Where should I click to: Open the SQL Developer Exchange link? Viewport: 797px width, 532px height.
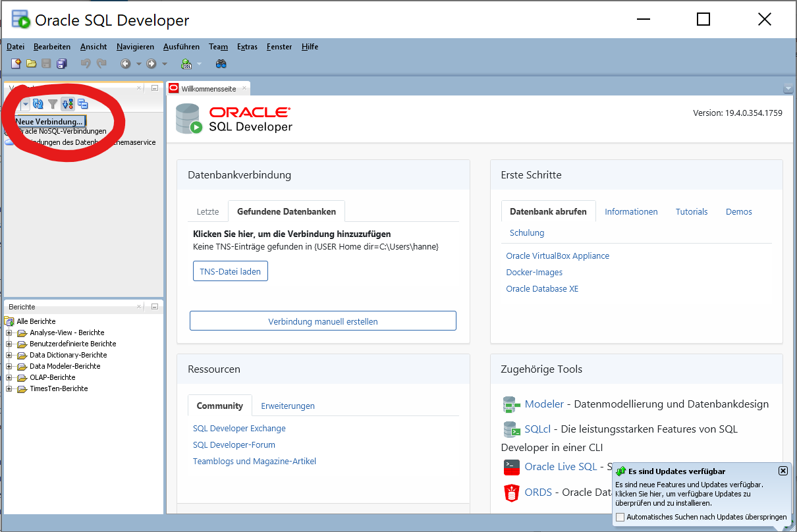(239, 428)
